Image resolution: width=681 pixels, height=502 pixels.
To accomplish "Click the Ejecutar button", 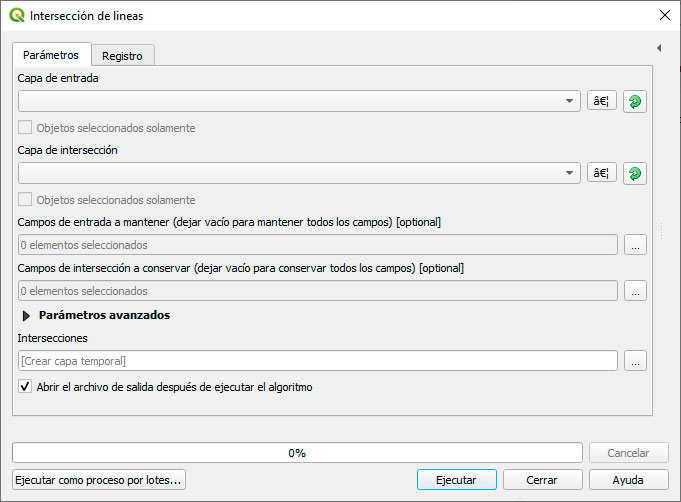I will [456, 480].
